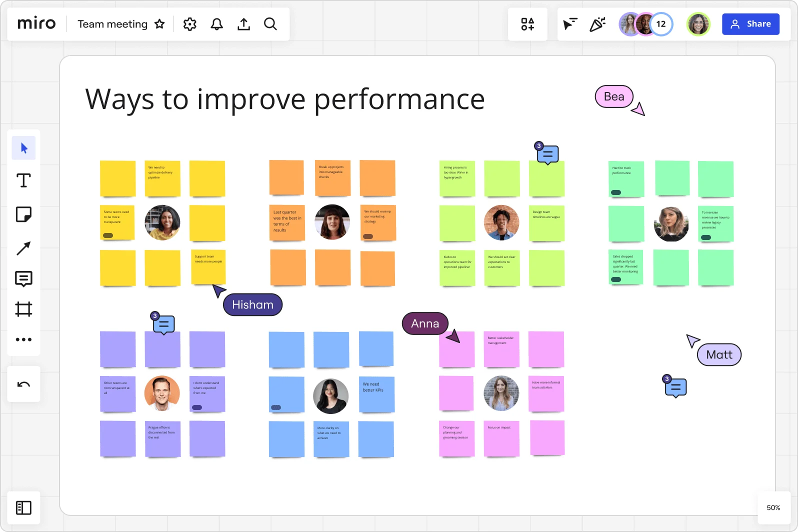Open board settings gear
The width and height of the screenshot is (798, 532).
coord(190,24)
